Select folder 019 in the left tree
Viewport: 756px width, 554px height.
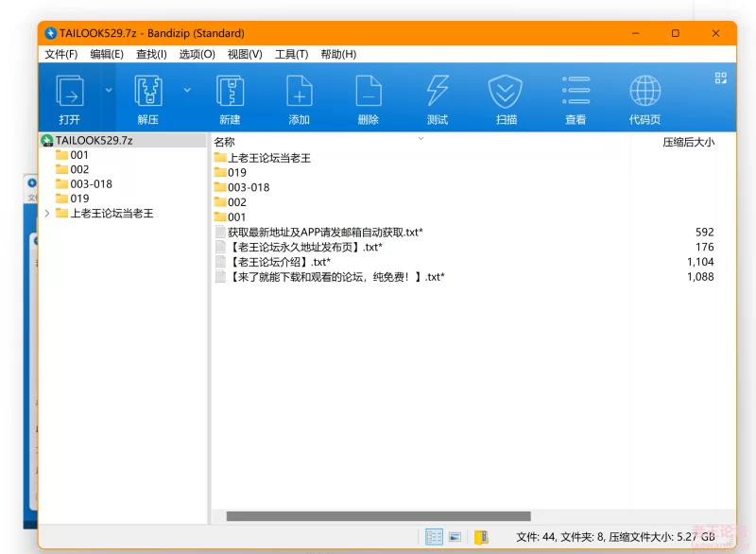point(79,199)
